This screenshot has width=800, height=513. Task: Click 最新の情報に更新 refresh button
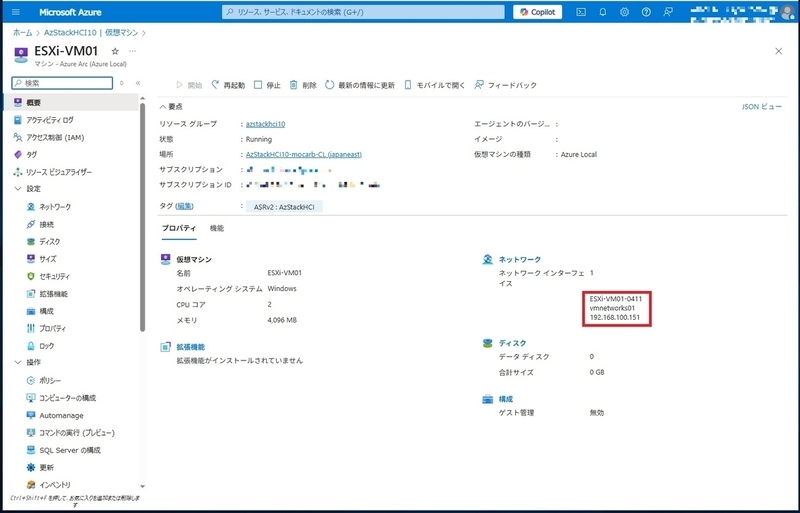pos(360,85)
